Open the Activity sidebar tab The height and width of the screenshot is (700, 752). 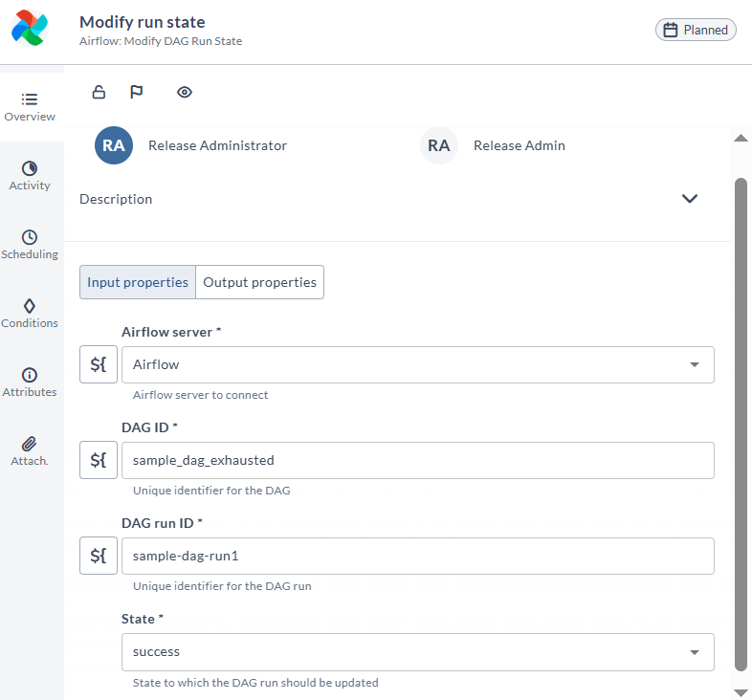30,177
